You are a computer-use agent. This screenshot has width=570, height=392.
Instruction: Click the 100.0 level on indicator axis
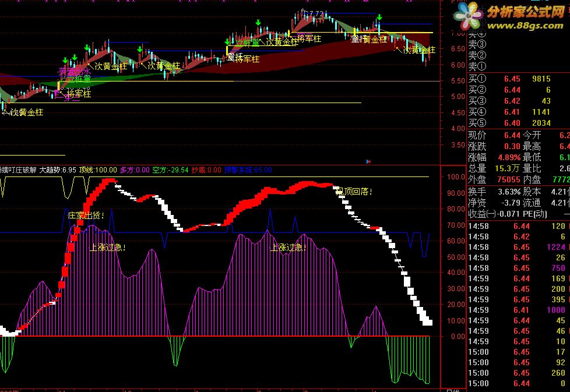pos(456,177)
